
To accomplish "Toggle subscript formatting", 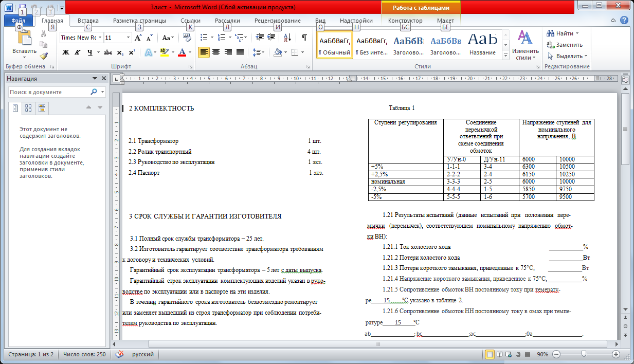I will (x=120, y=52).
